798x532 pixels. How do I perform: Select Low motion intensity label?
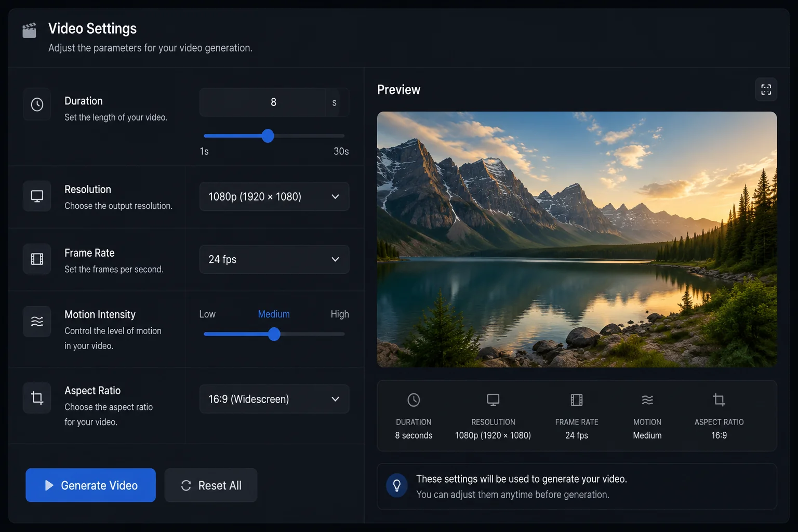tap(207, 314)
